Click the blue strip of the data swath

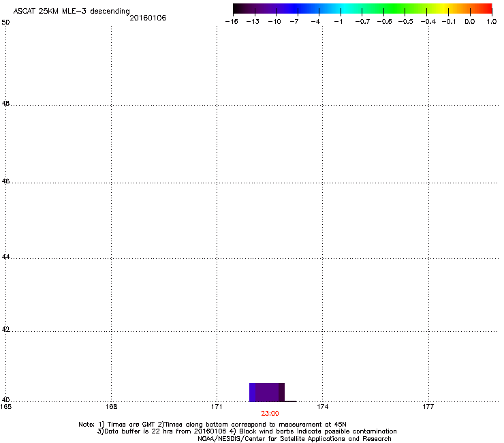point(252,392)
